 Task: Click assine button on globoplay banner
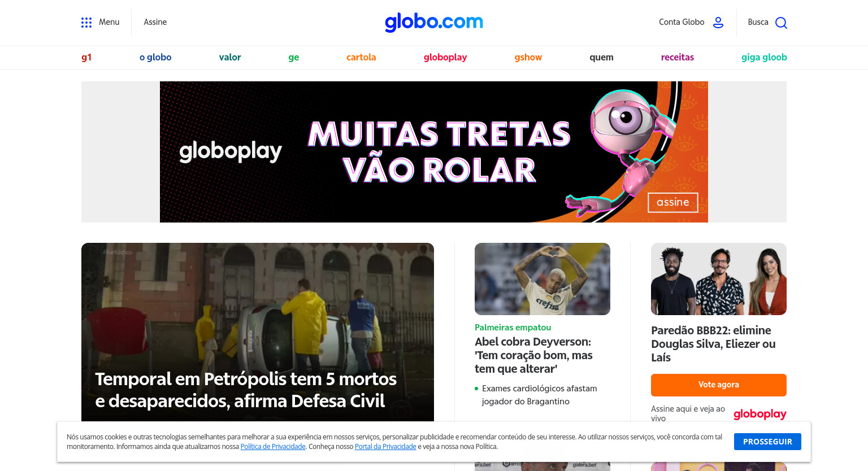point(673,202)
